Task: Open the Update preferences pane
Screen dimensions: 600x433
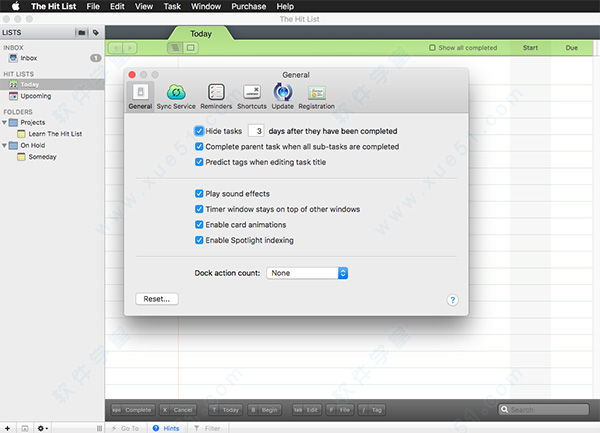Action: [282, 96]
